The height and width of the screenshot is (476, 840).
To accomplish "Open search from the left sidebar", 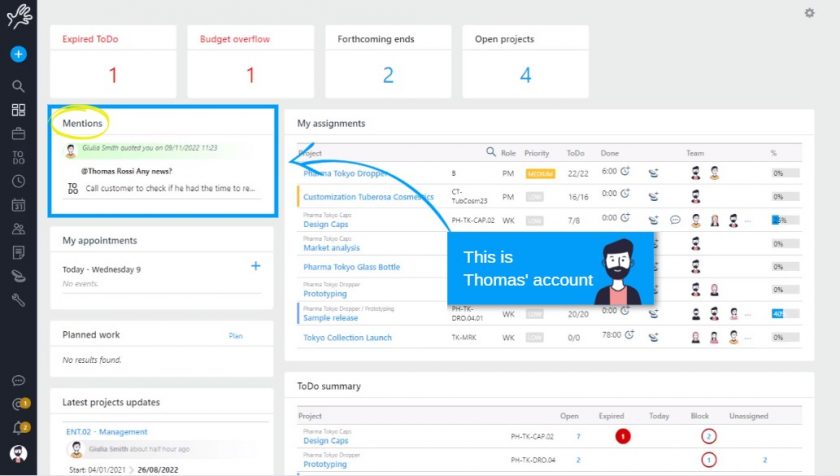I will click(x=18, y=86).
